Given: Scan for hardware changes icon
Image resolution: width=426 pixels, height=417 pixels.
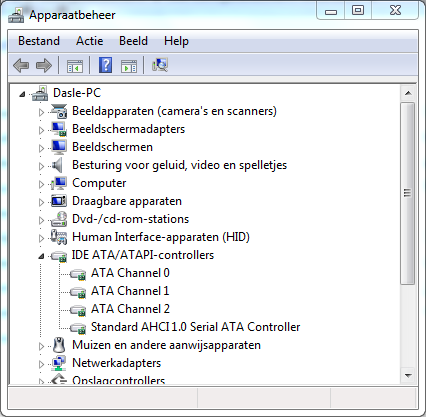Looking at the screenshot, I should 160,65.
